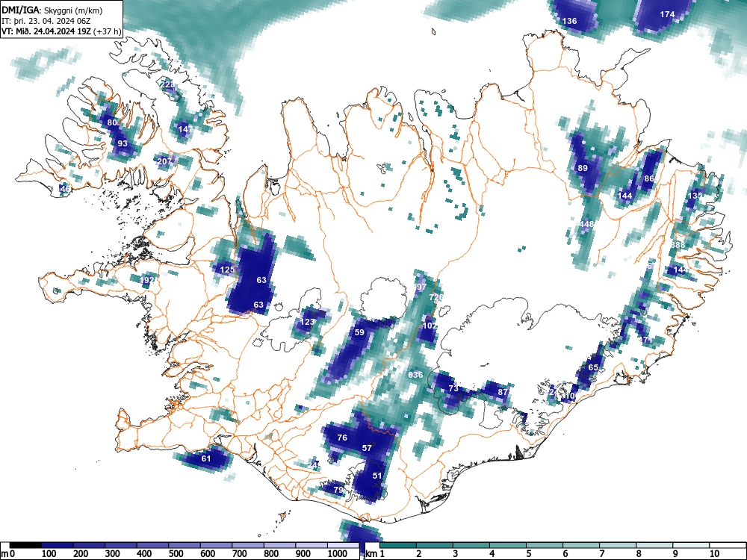Click the 'km 1' label in the legend
Image resolution: width=747 pixels, height=560 pixels.
[x=376, y=553]
